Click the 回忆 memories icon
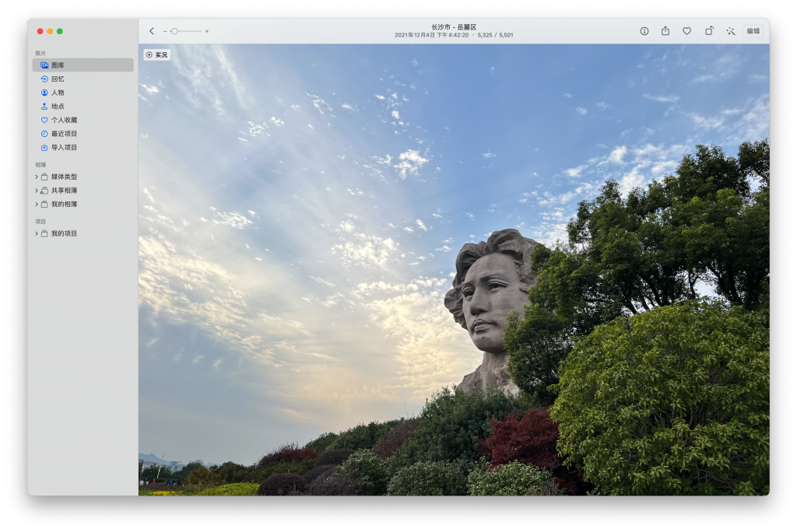Screen dimensions: 797x532 click(x=44, y=79)
